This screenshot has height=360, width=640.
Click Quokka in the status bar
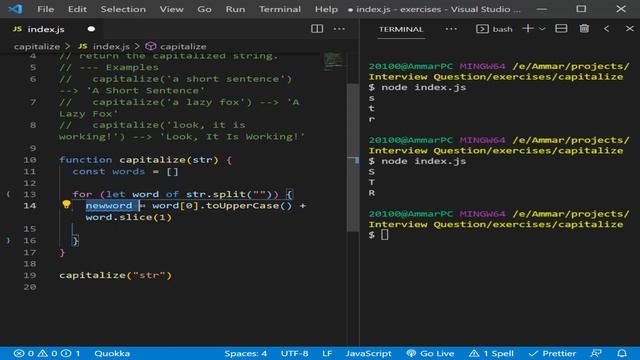[x=112, y=353]
